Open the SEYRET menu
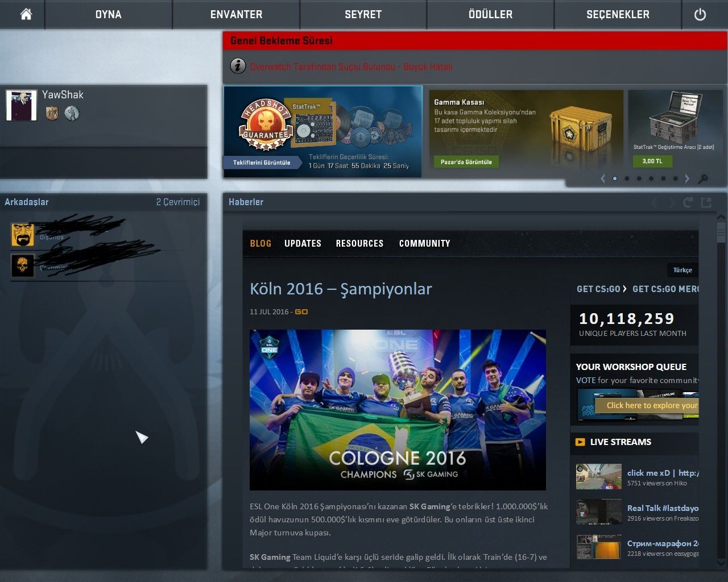Viewport: 728px width, 582px height. point(363,14)
